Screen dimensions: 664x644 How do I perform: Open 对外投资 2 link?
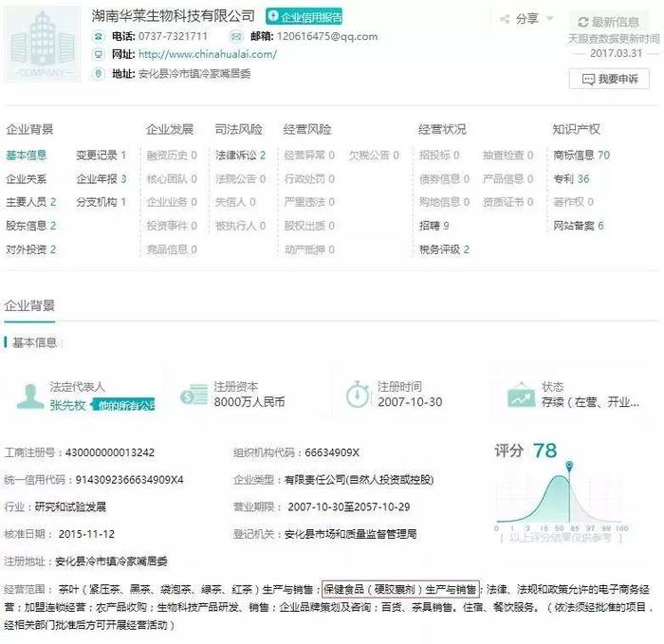pyautogui.click(x=31, y=249)
